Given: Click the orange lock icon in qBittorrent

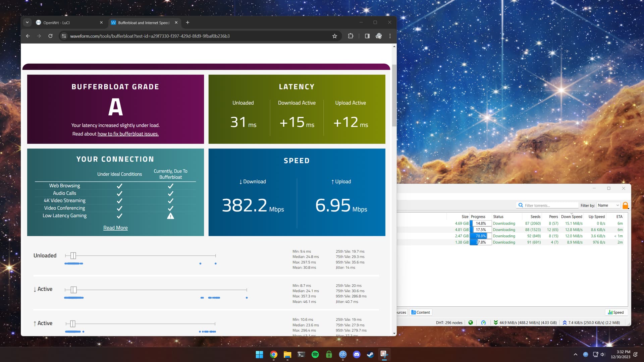Looking at the screenshot, I should [x=625, y=205].
